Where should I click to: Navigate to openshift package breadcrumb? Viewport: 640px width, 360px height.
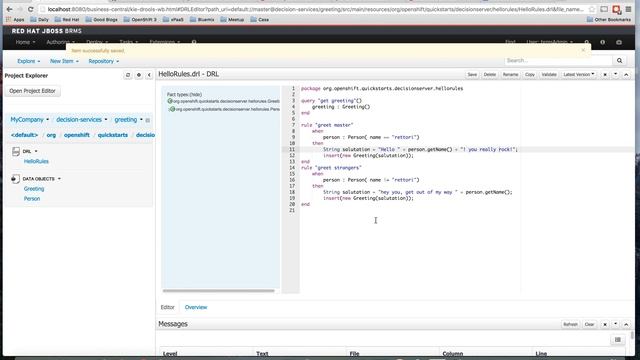77,135
